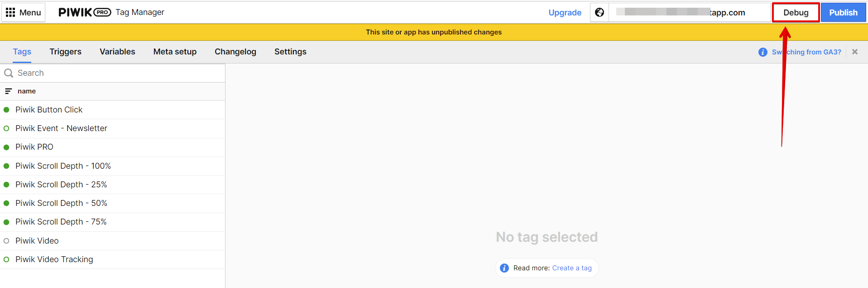Click the sort icon beside the name column header

(x=8, y=91)
